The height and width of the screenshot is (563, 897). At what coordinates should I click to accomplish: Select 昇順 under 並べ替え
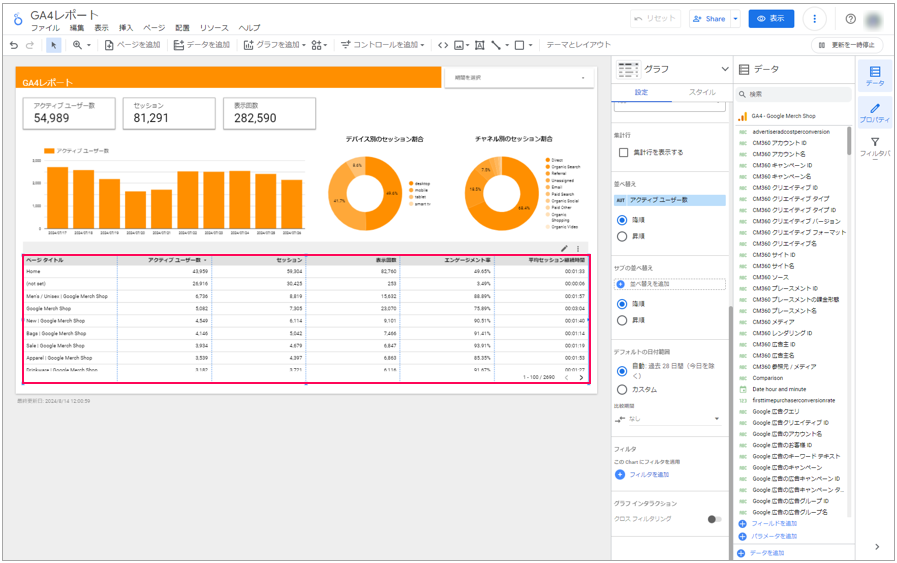(622, 236)
